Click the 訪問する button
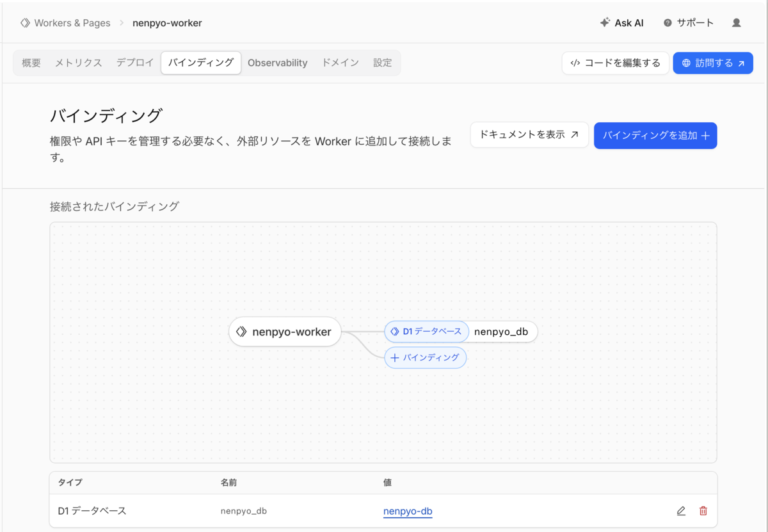This screenshot has width=768, height=532. pyautogui.click(x=713, y=63)
